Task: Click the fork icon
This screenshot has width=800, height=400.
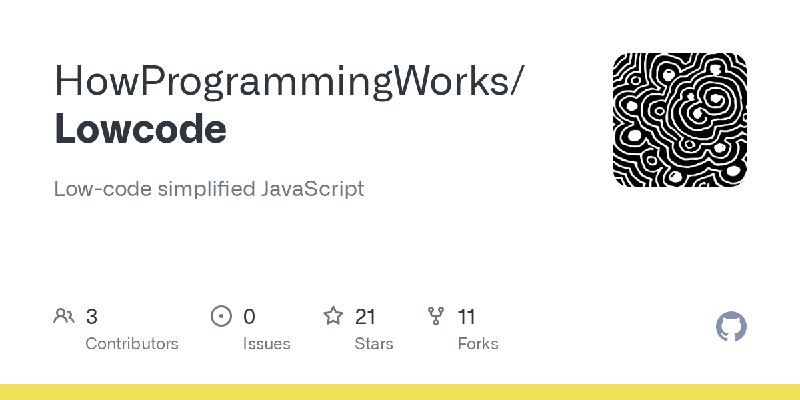Action: point(436,316)
